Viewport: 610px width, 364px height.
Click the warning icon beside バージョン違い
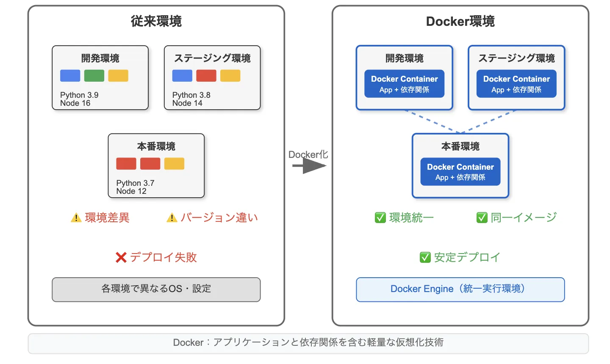(x=172, y=218)
